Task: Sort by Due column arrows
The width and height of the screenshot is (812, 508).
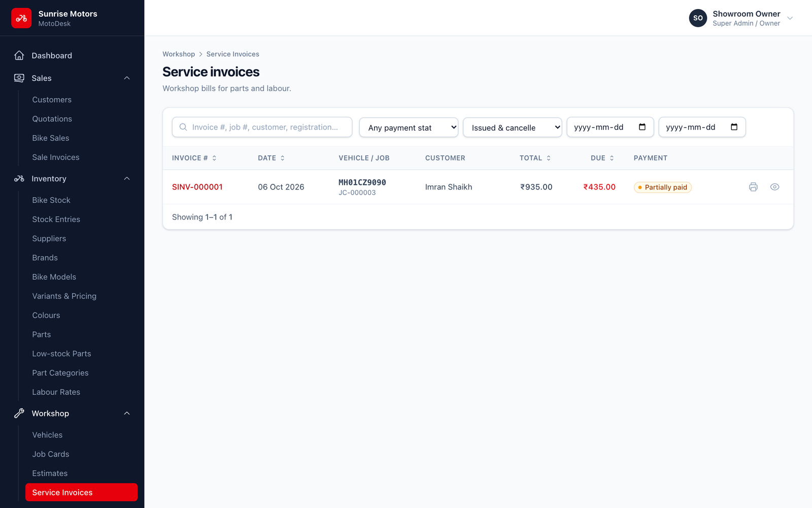Action: tap(612, 158)
